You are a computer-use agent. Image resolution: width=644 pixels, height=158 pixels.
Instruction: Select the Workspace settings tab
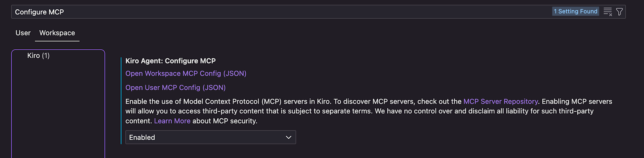57,33
